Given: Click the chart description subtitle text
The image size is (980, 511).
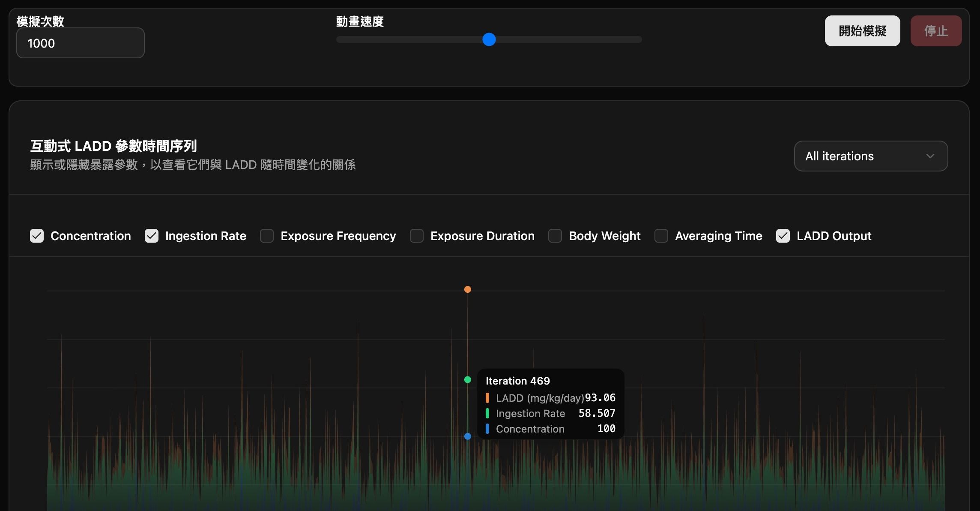Looking at the screenshot, I should [x=193, y=165].
